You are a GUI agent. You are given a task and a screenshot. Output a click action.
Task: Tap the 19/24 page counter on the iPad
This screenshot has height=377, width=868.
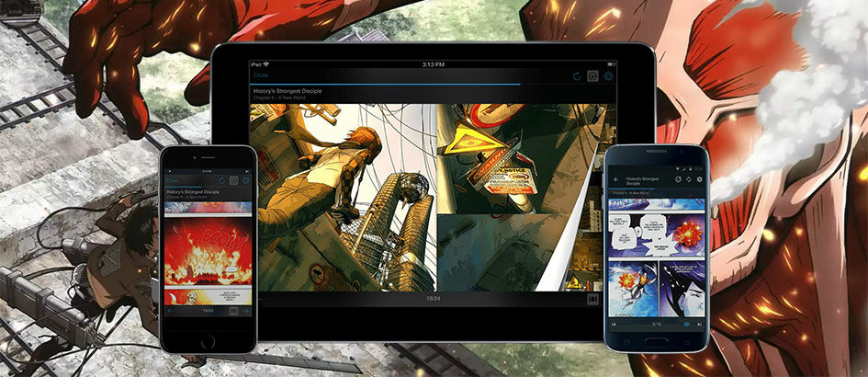tap(433, 299)
